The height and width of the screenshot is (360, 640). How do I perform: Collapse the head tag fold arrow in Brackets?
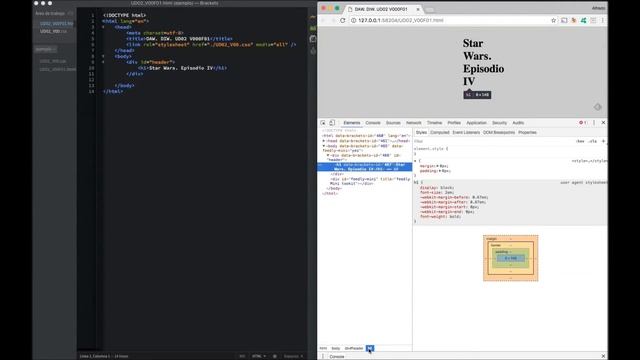(103, 27)
